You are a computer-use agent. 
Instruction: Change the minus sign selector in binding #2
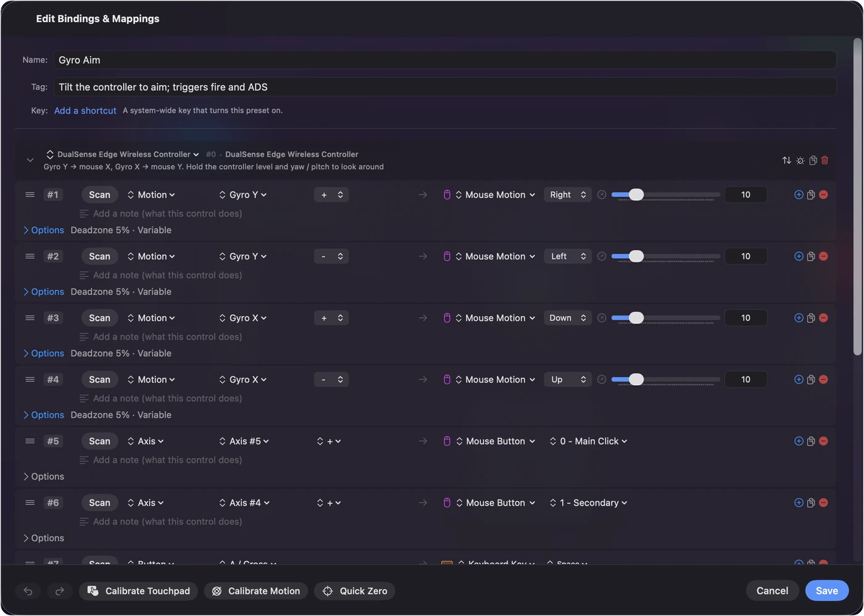[331, 257]
